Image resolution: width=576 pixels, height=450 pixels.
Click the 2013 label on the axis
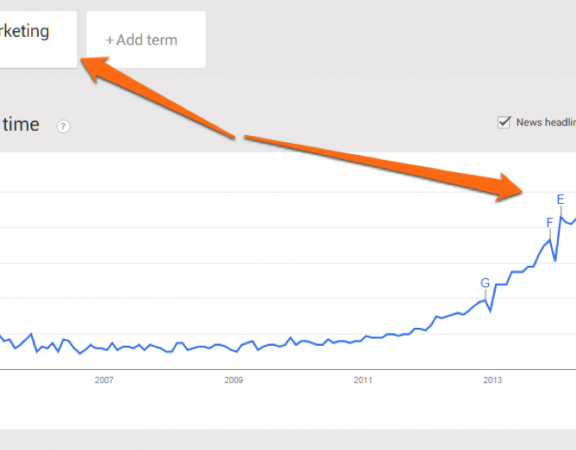[492, 380]
